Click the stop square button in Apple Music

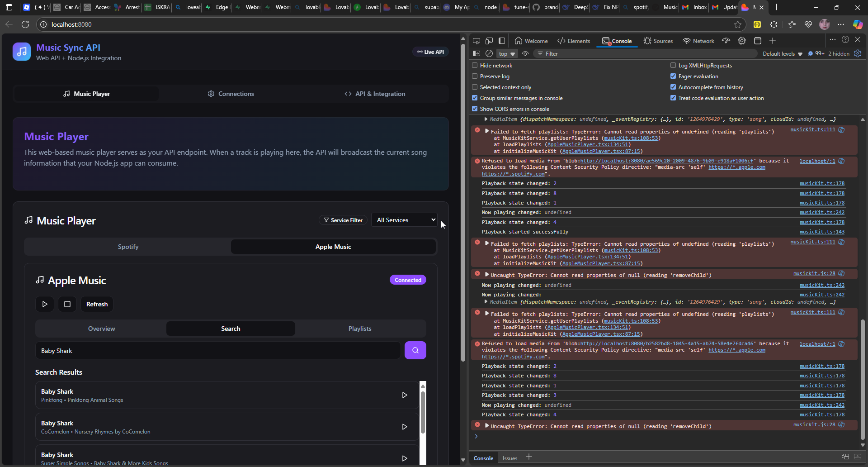point(67,304)
